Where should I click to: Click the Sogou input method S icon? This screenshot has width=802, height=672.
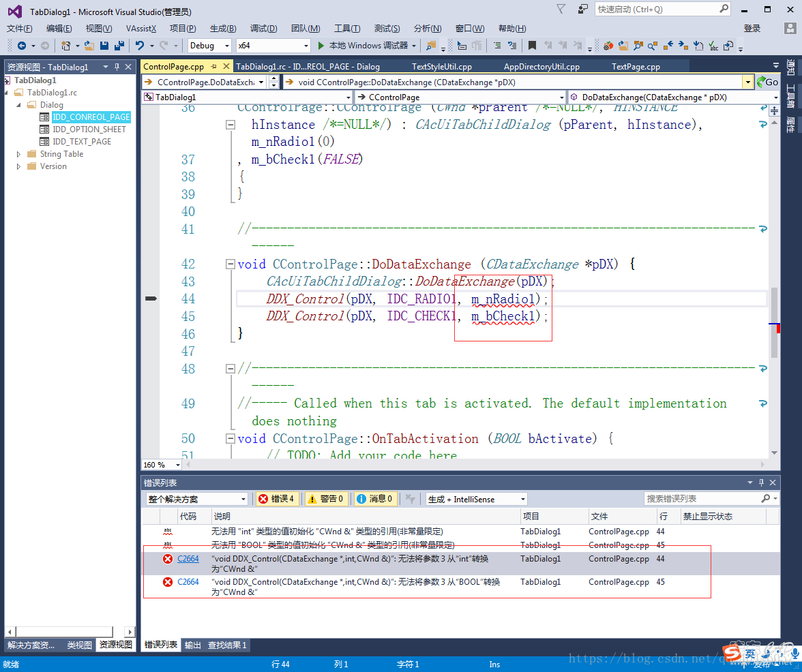coord(731,653)
